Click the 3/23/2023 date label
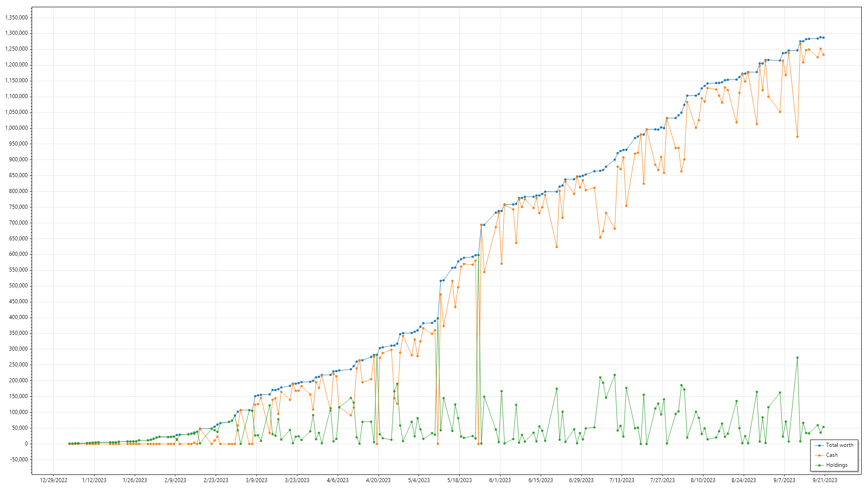 tap(297, 480)
